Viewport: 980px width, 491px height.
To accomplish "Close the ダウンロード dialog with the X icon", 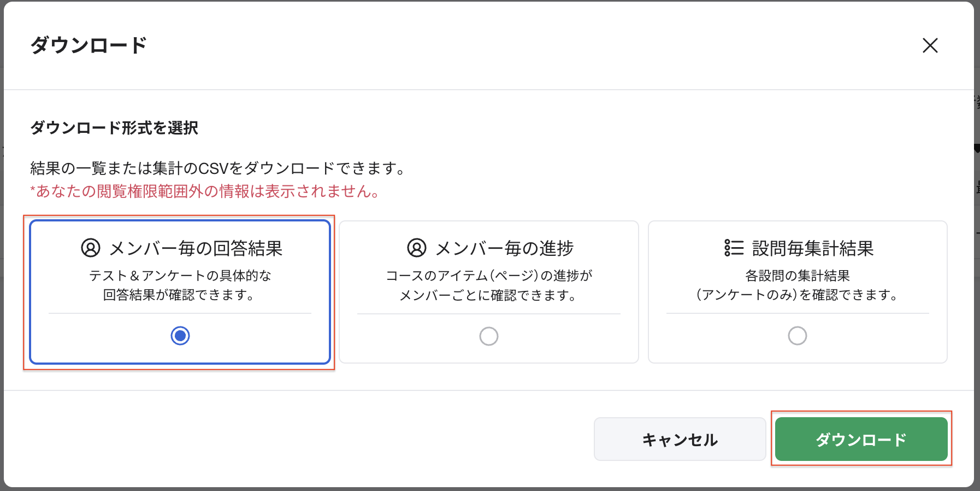I will coord(930,45).
